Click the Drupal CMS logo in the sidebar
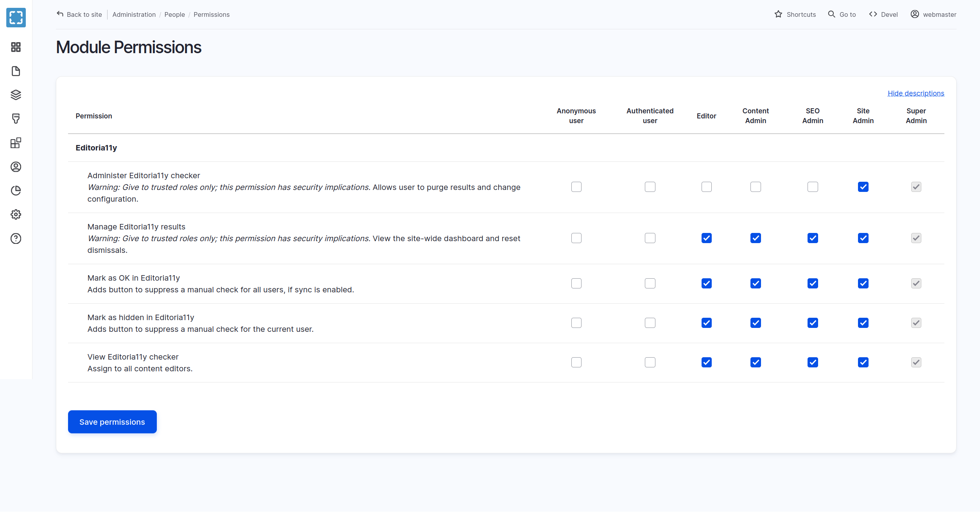This screenshot has height=512, width=980. pyautogui.click(x=16, y=18)
